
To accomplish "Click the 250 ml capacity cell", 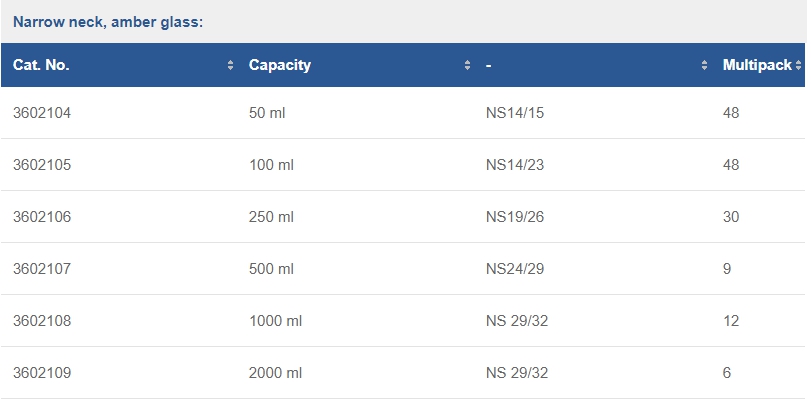I will (x=271, y=217).
